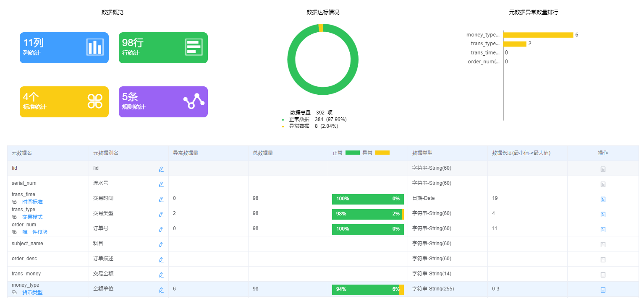Edit the 科目 alias pencil icon
This screenshot has height=298, width=644.
(161, 245)
